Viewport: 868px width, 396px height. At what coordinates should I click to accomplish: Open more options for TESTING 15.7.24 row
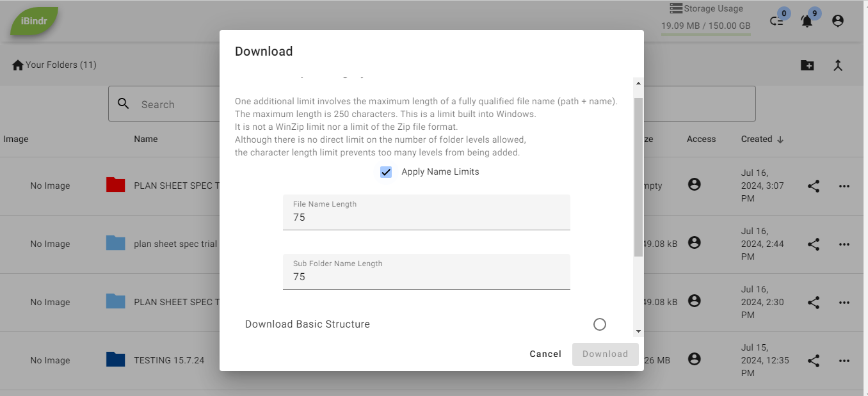coord(844,361)
